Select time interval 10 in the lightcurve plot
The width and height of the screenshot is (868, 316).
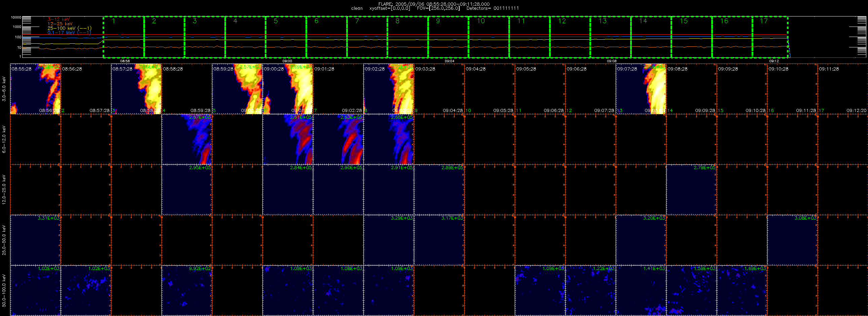tap(489, 37)
